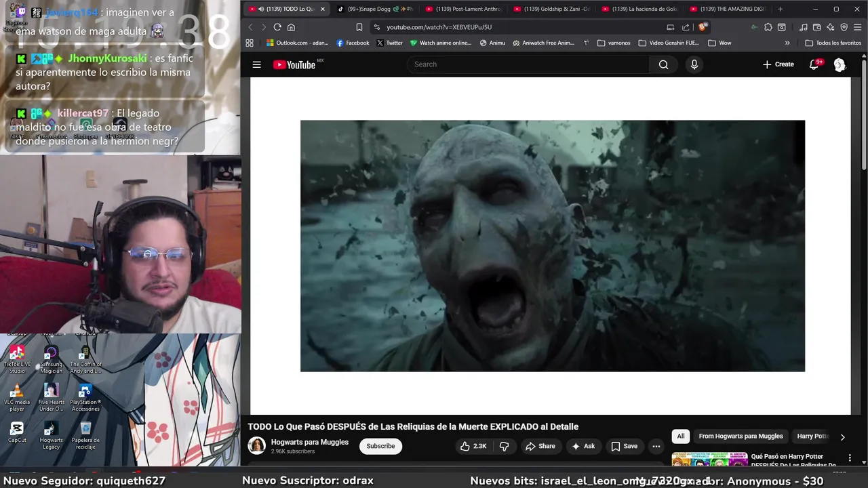
Task: Click the YouTube search magnifier button
Action: [663, 64]
